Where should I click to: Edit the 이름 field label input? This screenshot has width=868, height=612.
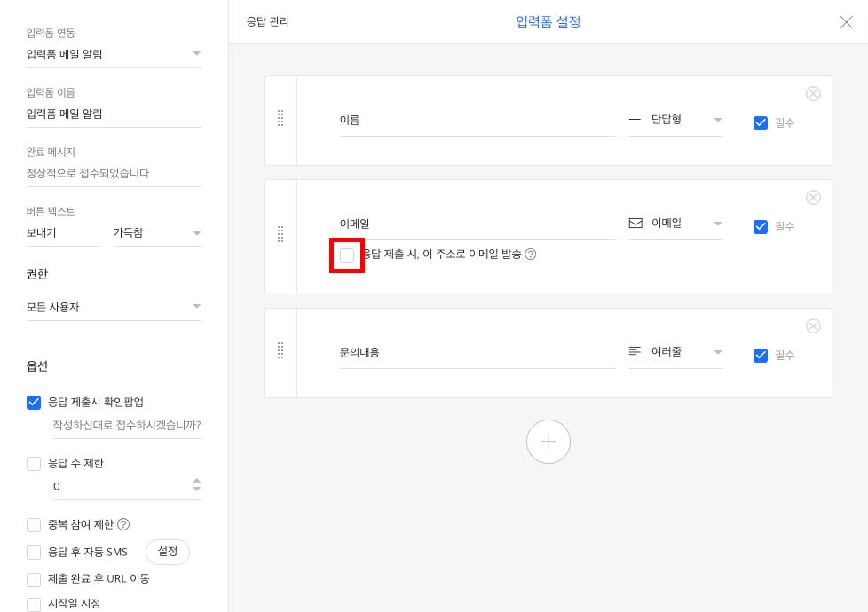tap(477, 120)
